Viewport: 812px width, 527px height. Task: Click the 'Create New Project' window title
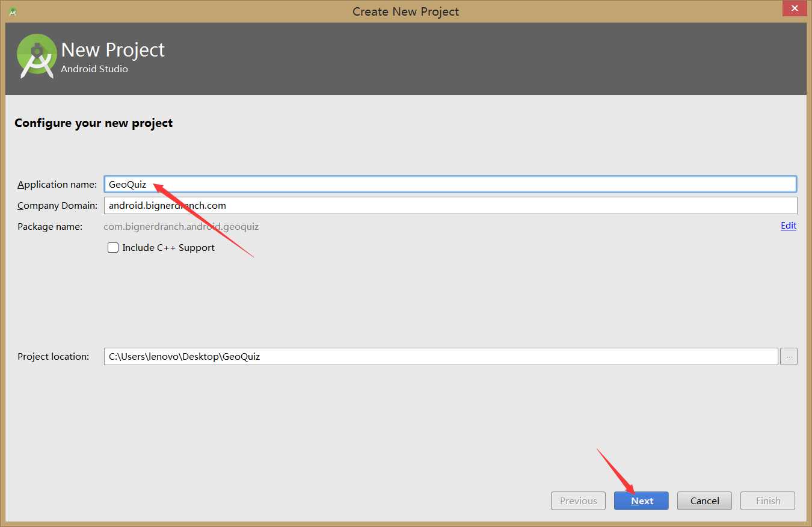[405, 11]
